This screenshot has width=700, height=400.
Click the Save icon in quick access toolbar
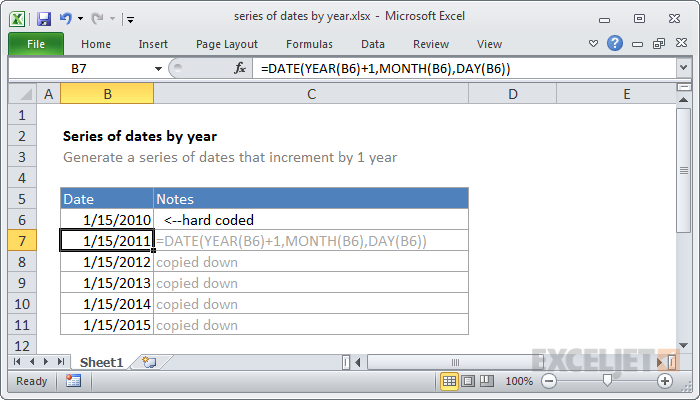pos(43,18)
